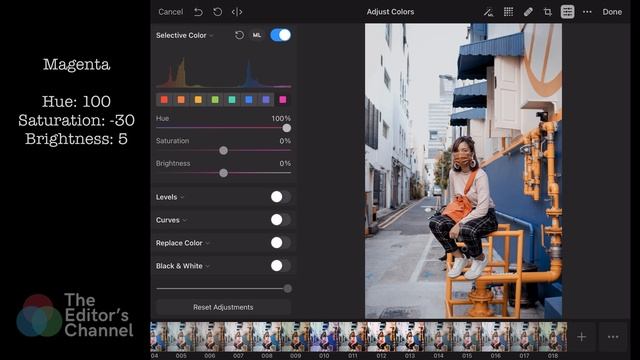Select the teal color swatch

click(x=232, y=100)
